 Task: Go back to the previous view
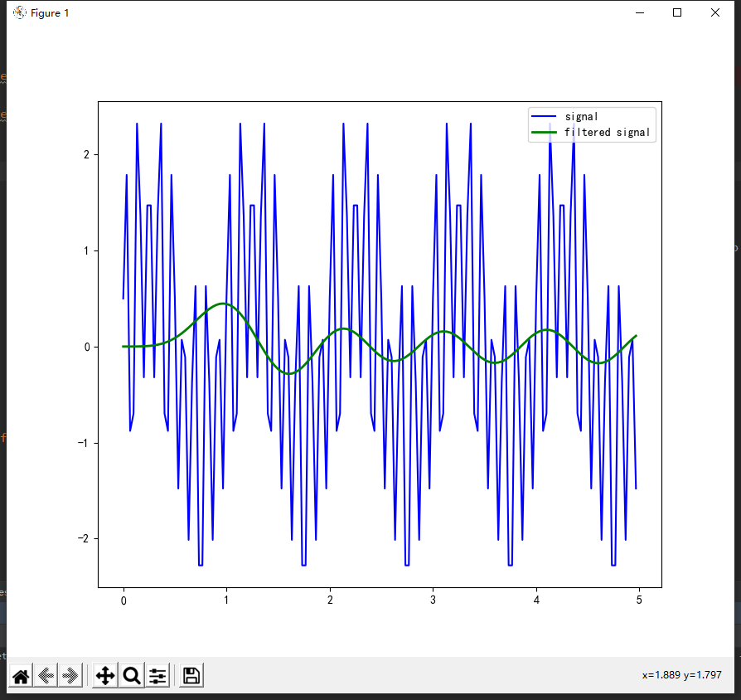[46, 676]
